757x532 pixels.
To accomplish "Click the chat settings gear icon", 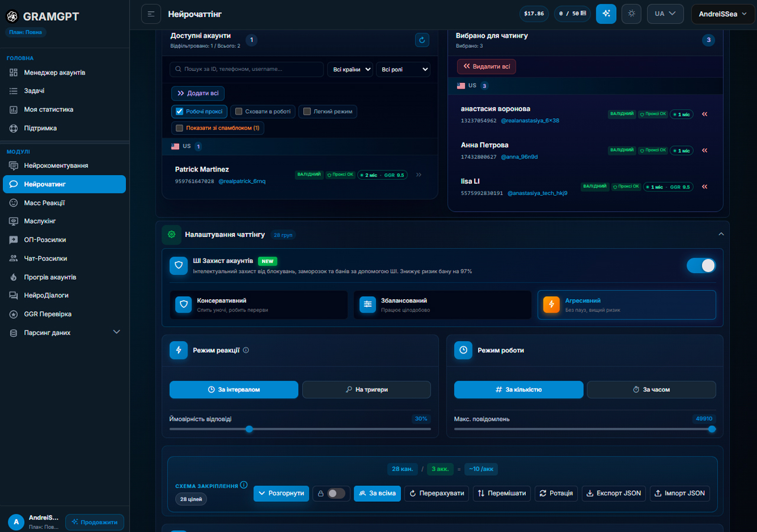I will pyautogui.click(x=172, y=235).
